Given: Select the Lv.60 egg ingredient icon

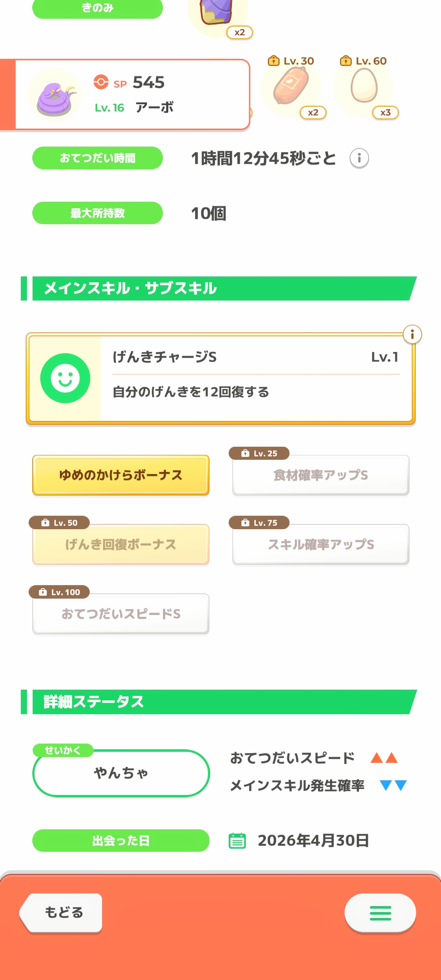Looking at the screenshot, I should [364, 85].
